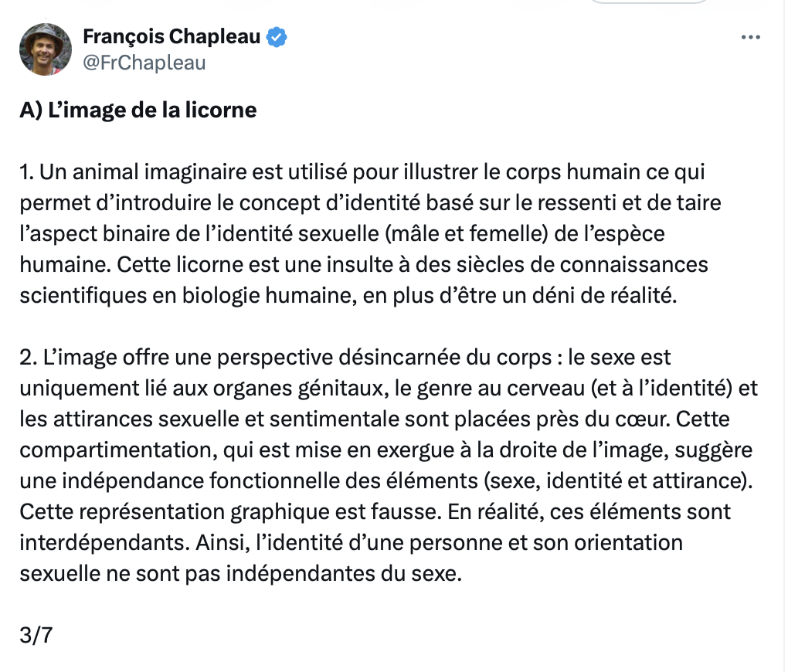The image size is (788, 672).
Task: Click the line "Cette représentation graphique est fausse"
Action: (x=375, y=511)
